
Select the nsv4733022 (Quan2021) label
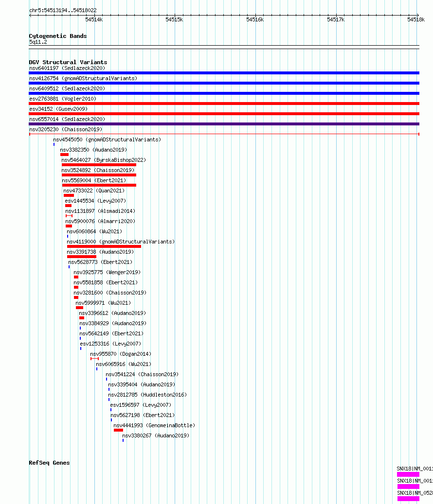(94, 191)
